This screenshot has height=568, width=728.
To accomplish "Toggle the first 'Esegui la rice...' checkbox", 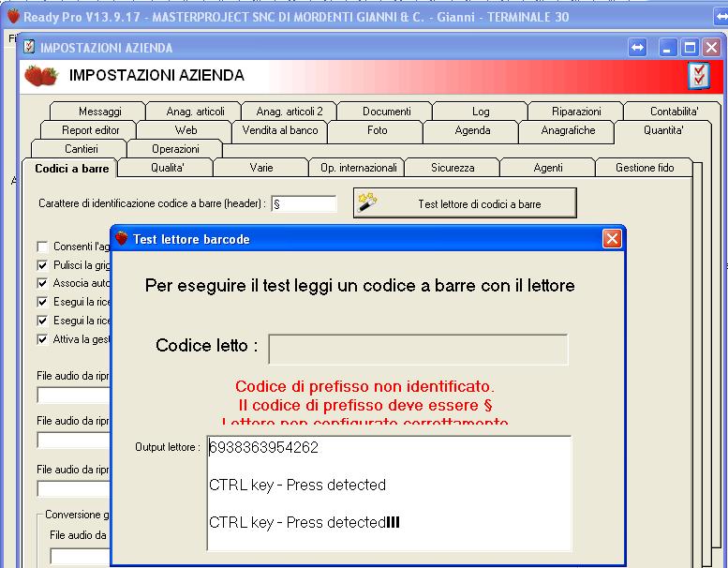I will (42, 302).
